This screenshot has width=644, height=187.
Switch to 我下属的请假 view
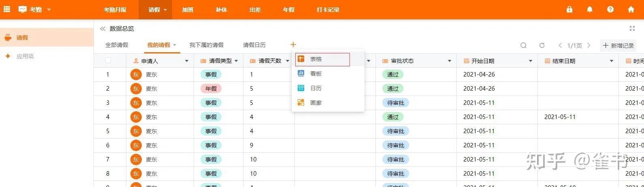(207, 45)
